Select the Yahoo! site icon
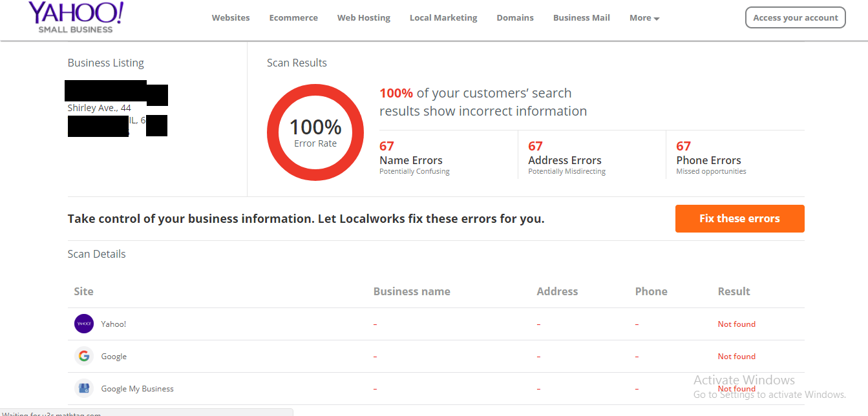The height and width of the screenshot is (416, 868). (84, 324)
